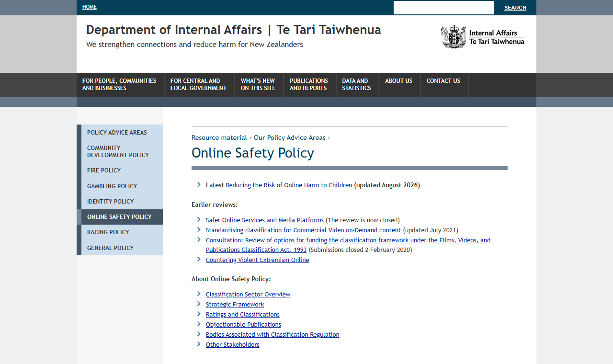Open Ratings and Classifications link
This screenshot has height=364, width=613.
243,314
